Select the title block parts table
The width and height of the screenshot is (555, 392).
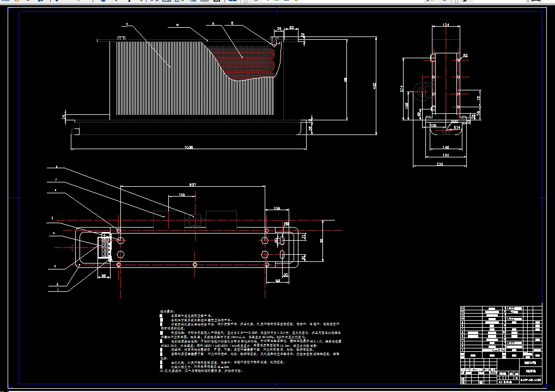pyautogui.click(x=501, y=345)
